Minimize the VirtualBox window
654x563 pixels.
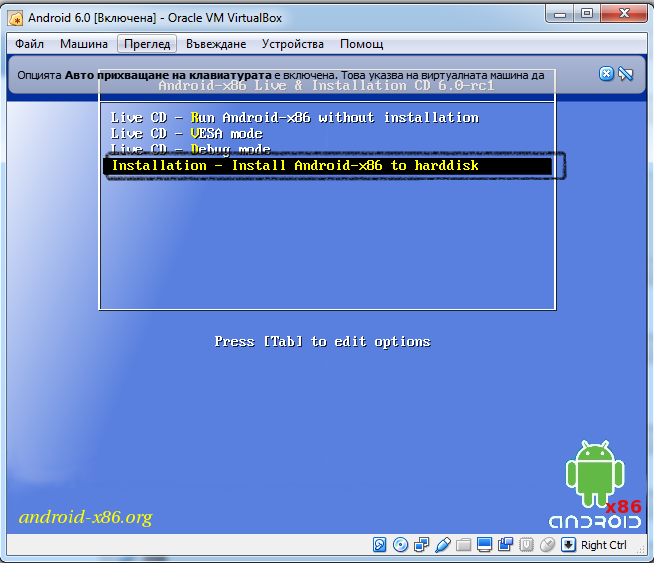(x=560, y=14)
